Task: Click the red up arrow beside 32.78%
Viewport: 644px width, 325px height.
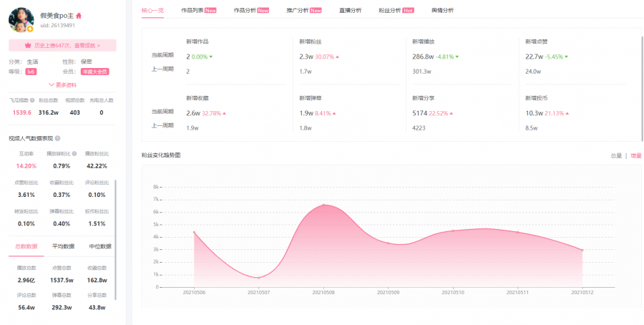Action: [224, 113]
